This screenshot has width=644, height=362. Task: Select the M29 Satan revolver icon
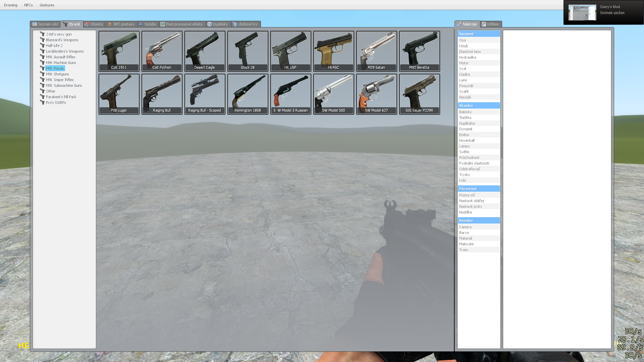coord(377,51)
